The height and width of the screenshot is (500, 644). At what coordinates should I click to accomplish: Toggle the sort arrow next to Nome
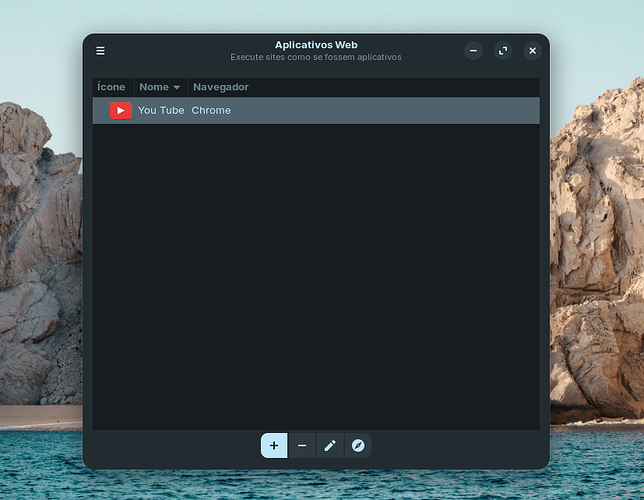coord(177,88)
